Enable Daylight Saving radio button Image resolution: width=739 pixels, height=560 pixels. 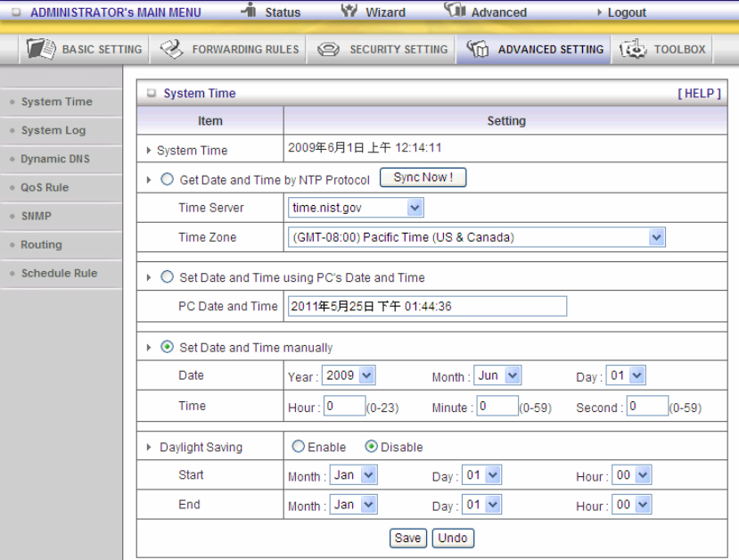[x=298, y=447]
